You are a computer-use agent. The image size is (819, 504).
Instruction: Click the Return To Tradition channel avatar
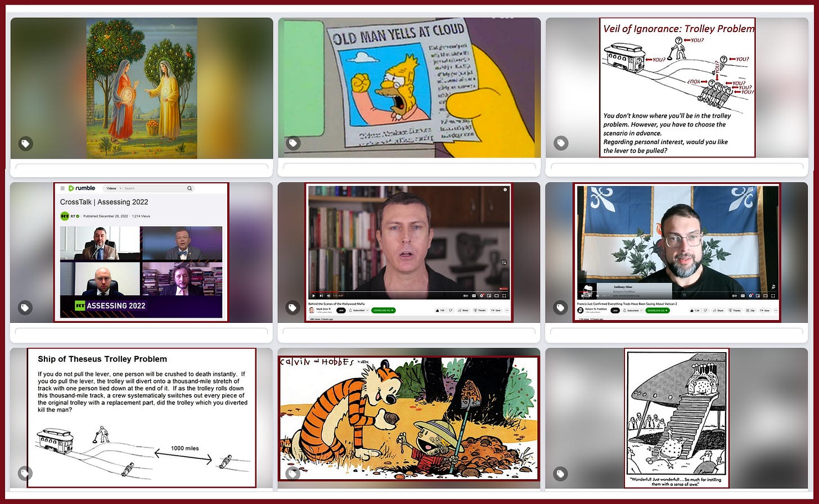click(580, 310)
